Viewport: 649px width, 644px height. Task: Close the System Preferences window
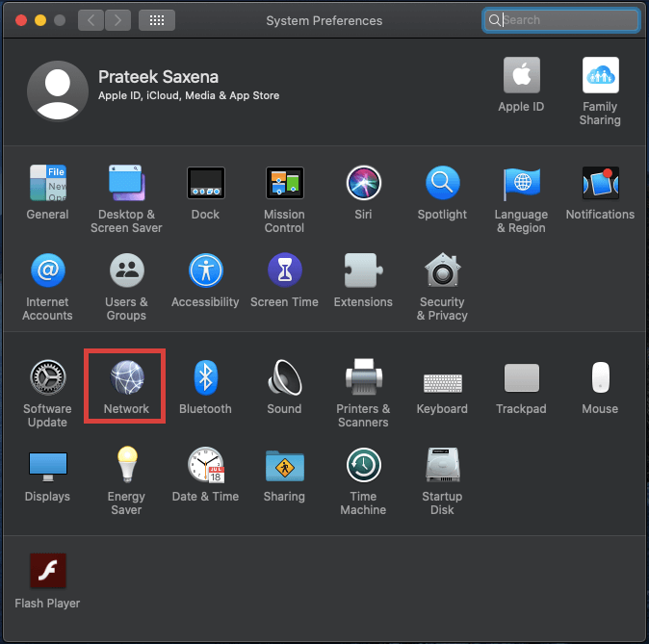(x=21, y=20)
